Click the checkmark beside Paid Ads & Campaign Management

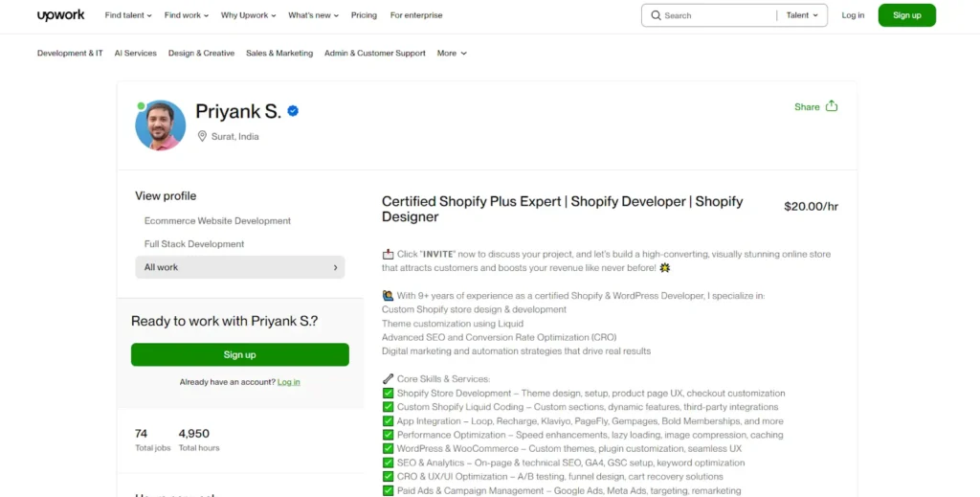[389, 490]
